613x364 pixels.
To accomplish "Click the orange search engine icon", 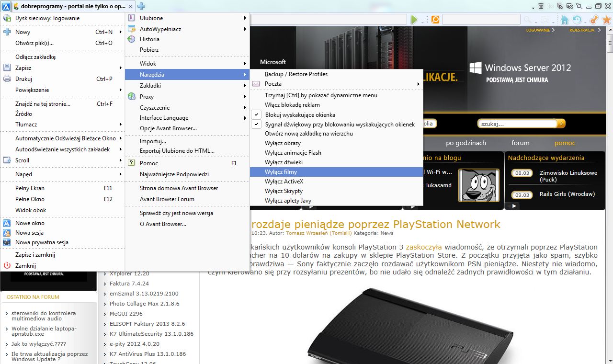I will pyautogui.click(x=435, y=20).
